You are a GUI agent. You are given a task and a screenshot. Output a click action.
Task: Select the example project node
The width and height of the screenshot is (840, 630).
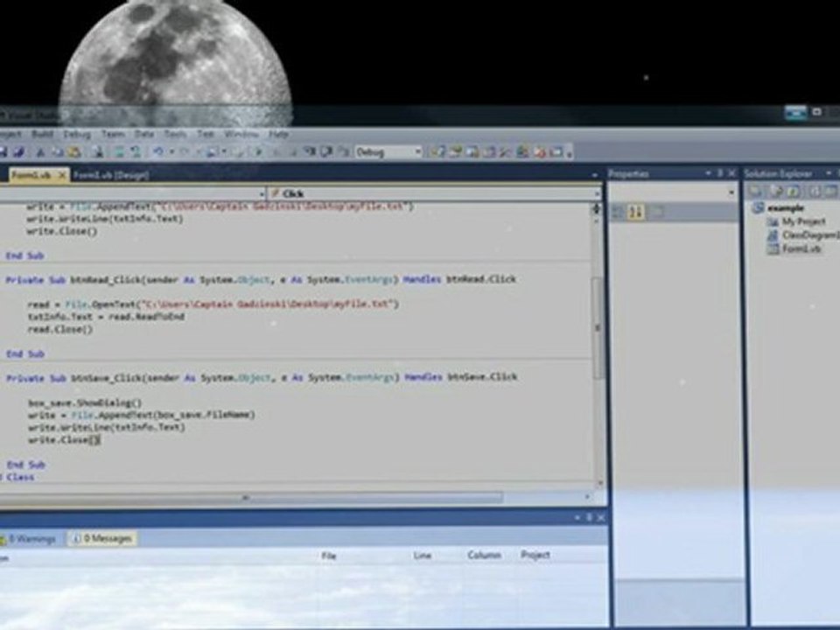point(786,208)
